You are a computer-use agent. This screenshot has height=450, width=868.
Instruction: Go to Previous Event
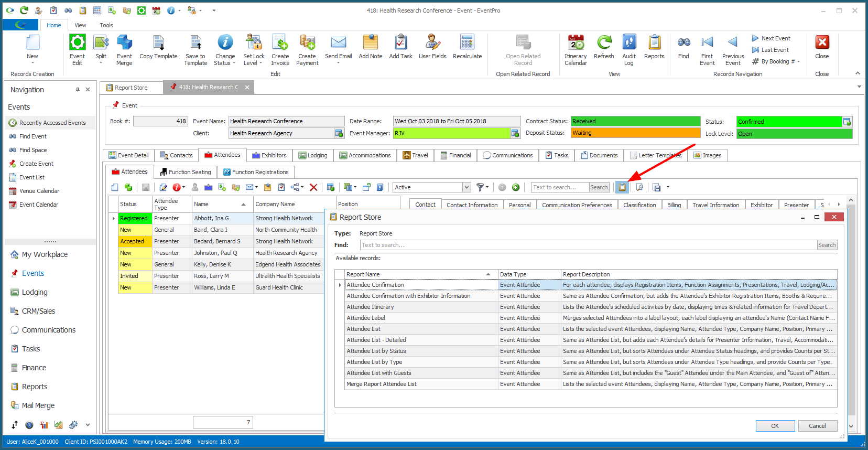tap(733, 50)
